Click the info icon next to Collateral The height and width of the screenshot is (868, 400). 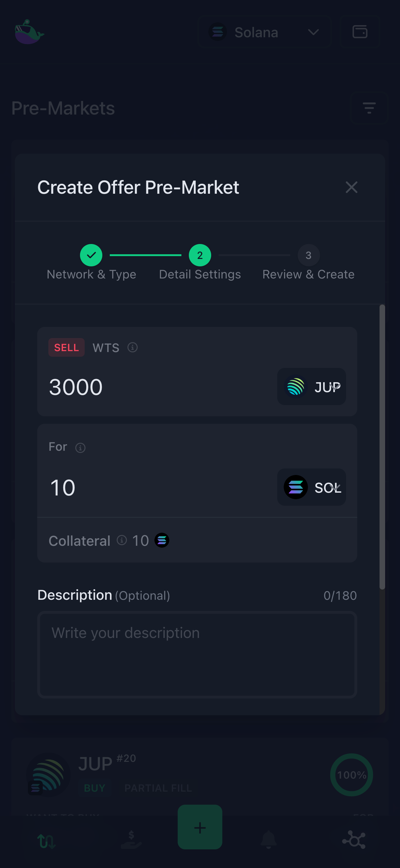(121, 540)
